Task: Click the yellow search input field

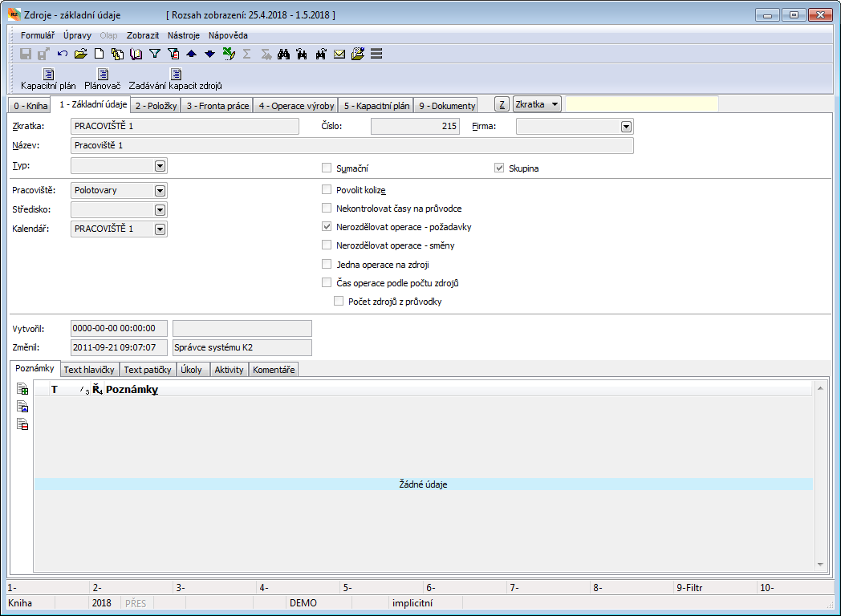Action: click(641, 104)
